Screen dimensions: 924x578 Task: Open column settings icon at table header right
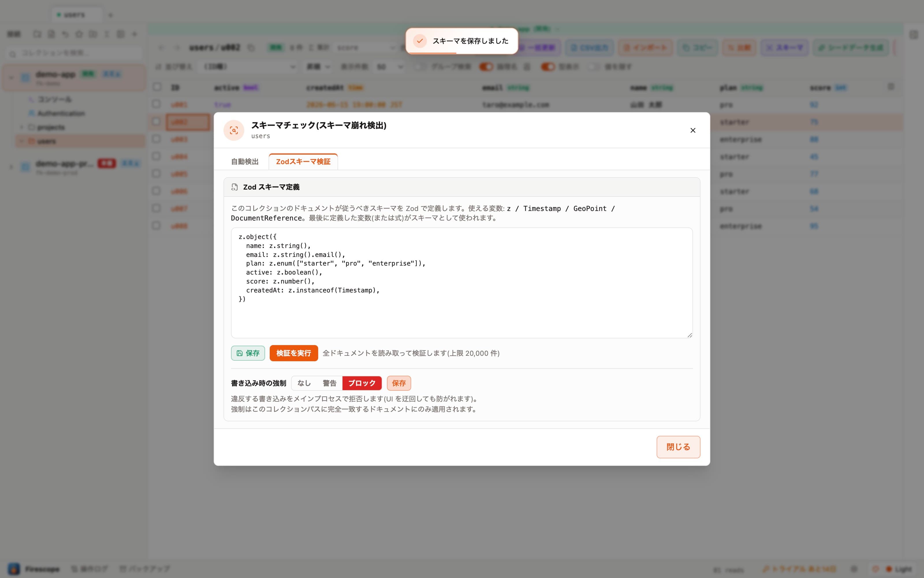(891, 87)
